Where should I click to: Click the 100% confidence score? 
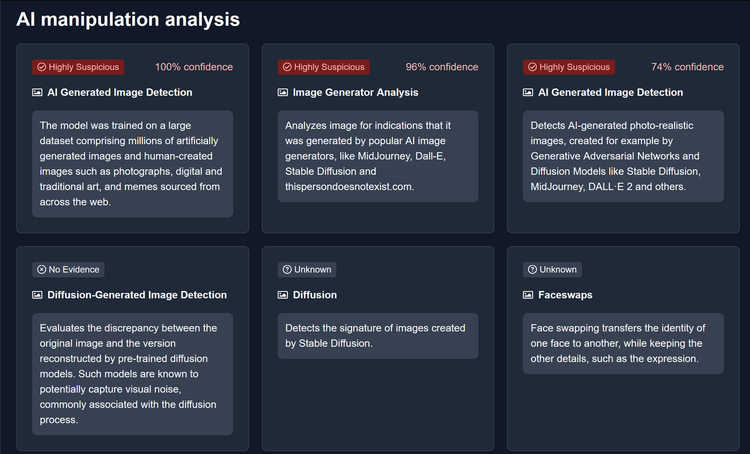coord(194,67)
